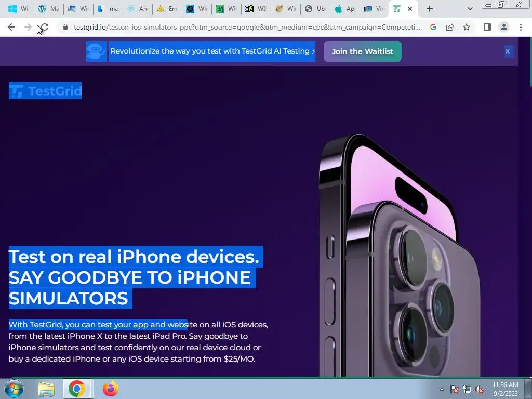Switch to the Finder-icon 'ma' tab

click(108, 9)
